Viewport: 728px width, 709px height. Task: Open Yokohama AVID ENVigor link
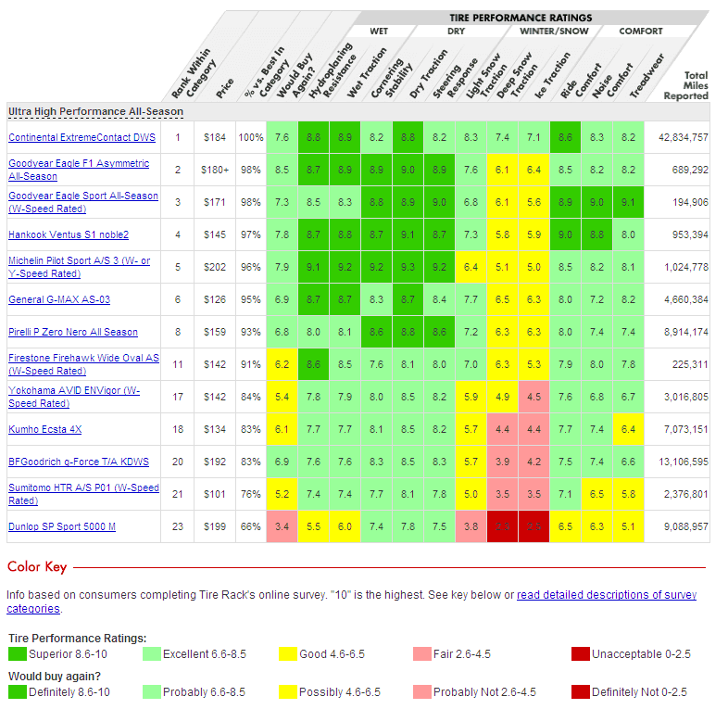pyautogui.click(x=74, y=397)
